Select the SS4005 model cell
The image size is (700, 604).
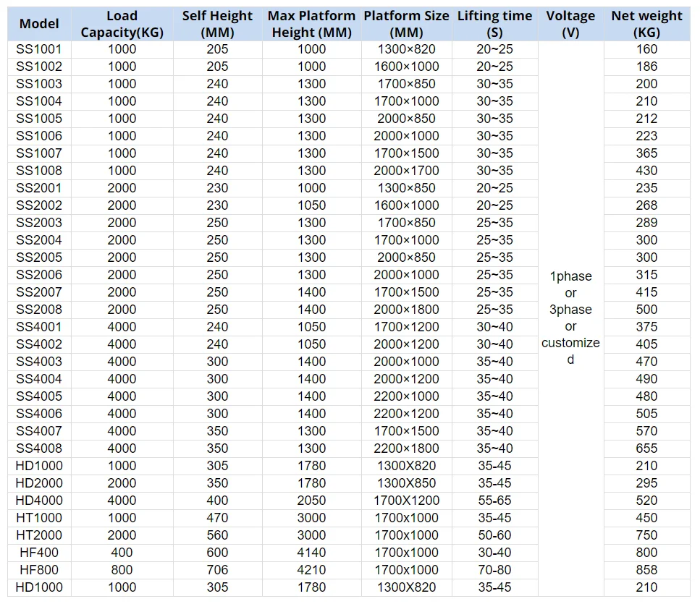click(x=39, y=396)
